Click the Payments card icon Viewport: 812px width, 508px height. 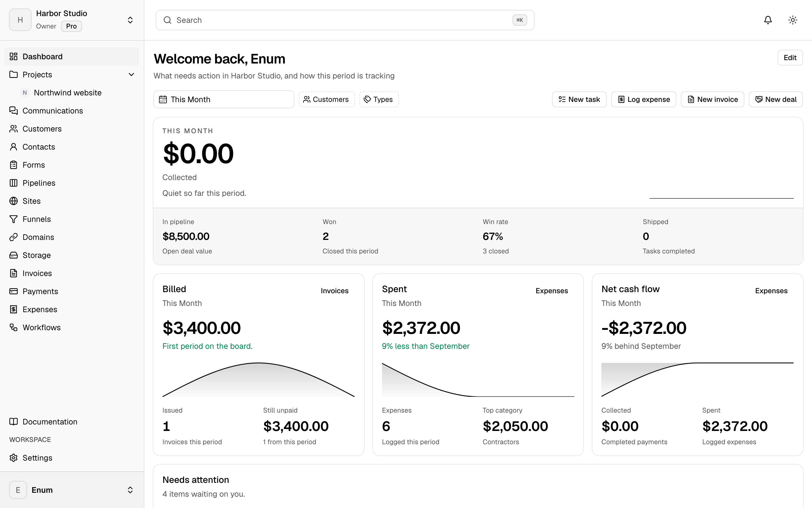pyautogui.click(x=14, y=291)
